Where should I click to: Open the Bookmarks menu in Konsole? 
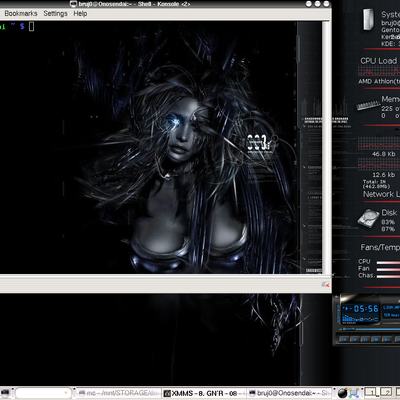pos(21,14)
